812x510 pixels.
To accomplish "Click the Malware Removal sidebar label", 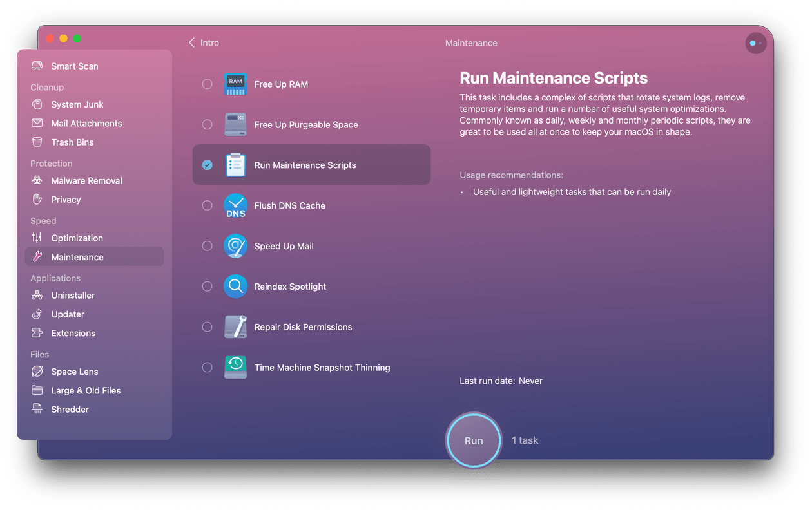I will pos(86,181).
